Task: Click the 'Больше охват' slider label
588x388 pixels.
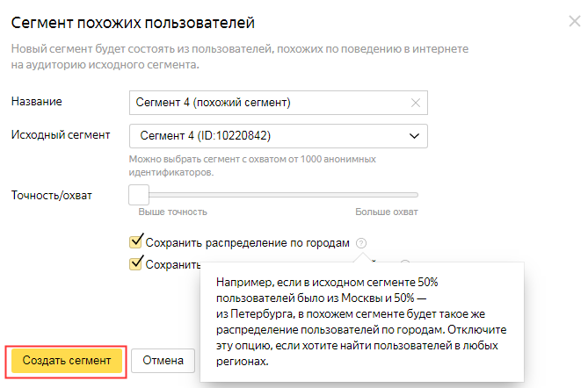Action: 386,212
